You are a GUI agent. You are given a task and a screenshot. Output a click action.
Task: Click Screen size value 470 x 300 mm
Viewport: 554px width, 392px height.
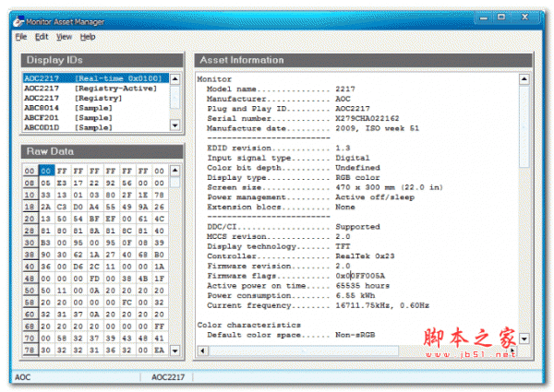(365, 187)
